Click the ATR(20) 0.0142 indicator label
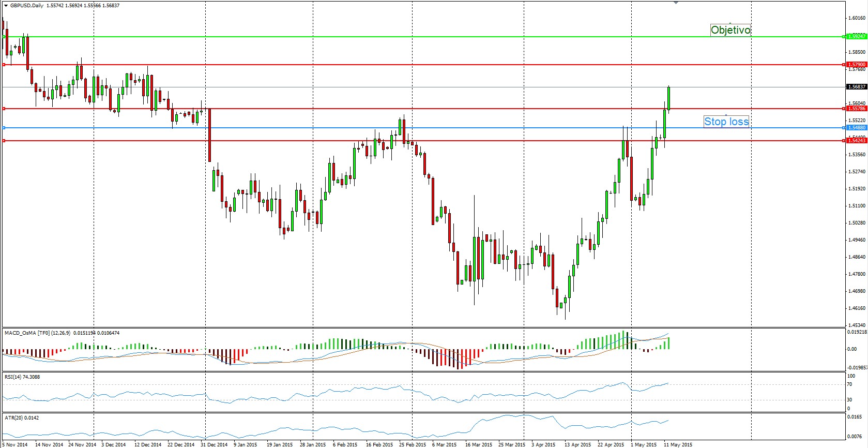 pos(22,418)
